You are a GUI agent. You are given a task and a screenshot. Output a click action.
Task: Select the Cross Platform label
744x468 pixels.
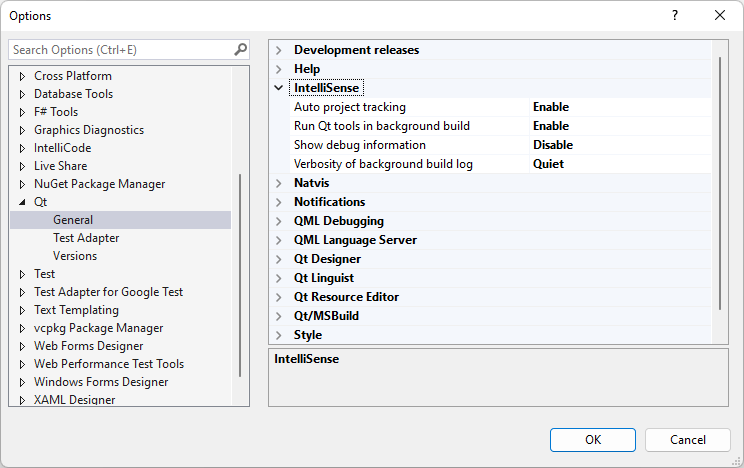[x=73, y=76]
